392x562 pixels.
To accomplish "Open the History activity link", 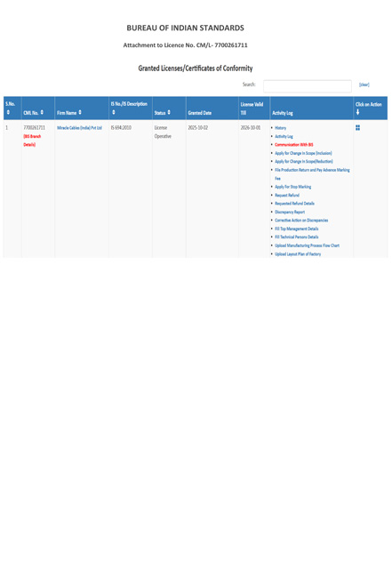I will pyautogui.click(x=280, y=127).
